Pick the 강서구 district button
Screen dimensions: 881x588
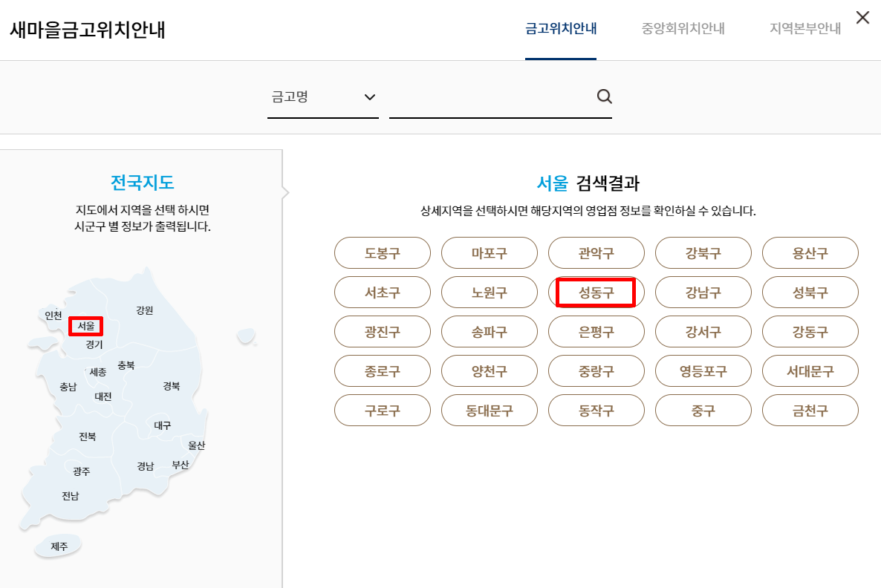(x=703, y=331)
